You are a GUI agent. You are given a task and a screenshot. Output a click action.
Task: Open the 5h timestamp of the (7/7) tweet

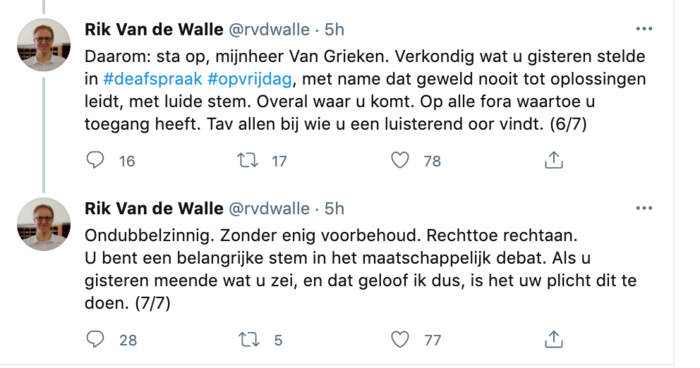point(334,209)
